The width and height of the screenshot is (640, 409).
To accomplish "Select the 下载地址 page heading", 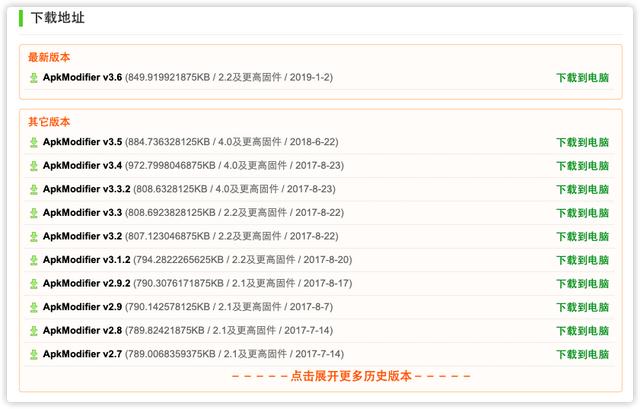I will point(58,18).
